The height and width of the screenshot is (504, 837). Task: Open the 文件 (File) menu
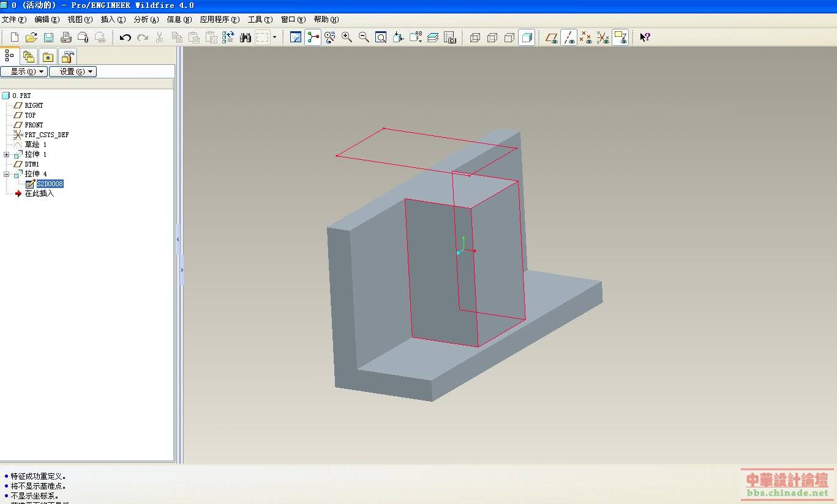click(x=14, y=20)
